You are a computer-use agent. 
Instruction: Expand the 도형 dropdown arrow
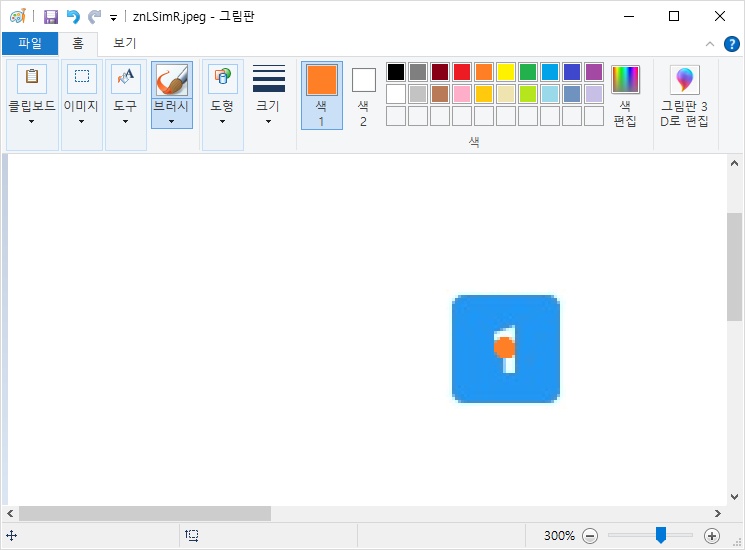[x=222, y=122]
